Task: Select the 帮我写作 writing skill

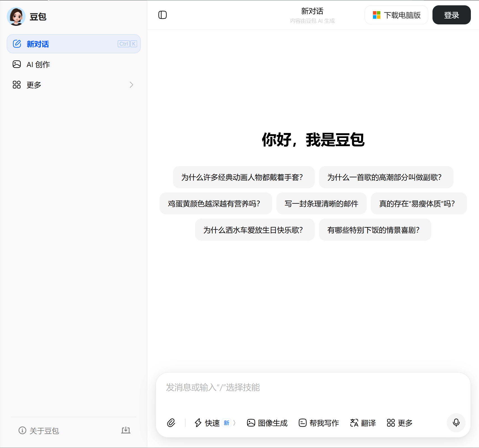Action: click(319, 423)
